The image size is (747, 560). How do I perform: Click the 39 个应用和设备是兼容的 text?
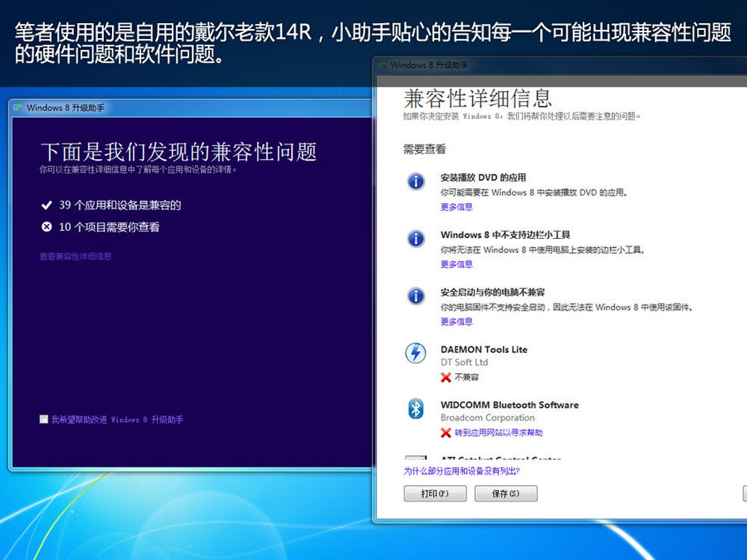click(x=120, y=205)
